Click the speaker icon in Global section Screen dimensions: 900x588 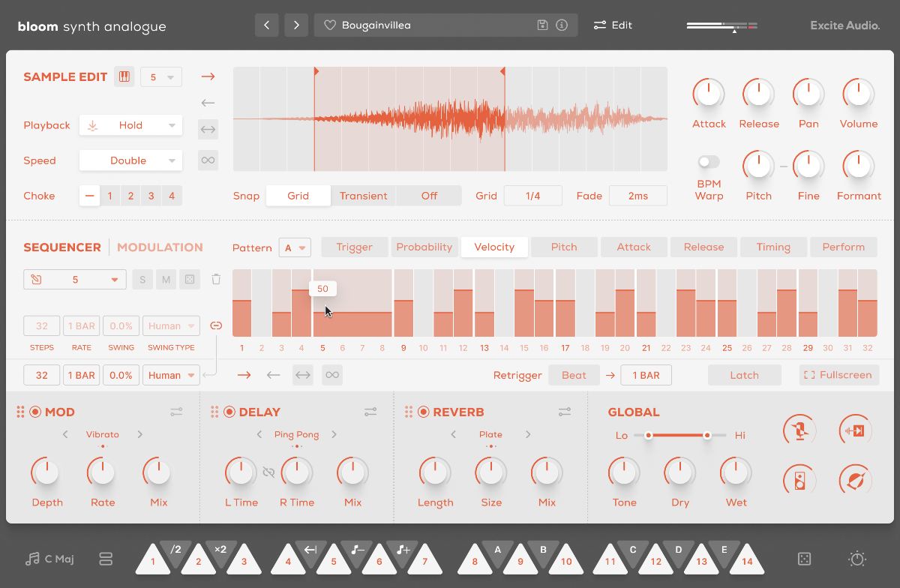click(799, 480)
